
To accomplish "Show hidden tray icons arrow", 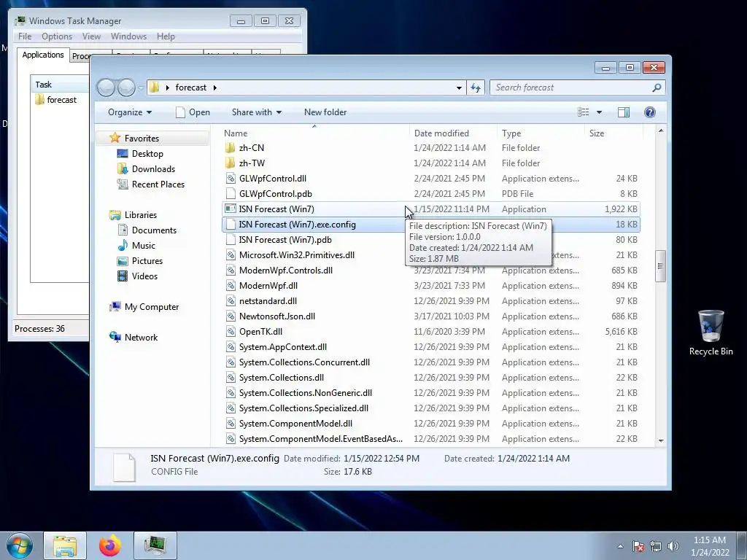I will (620, 546).
